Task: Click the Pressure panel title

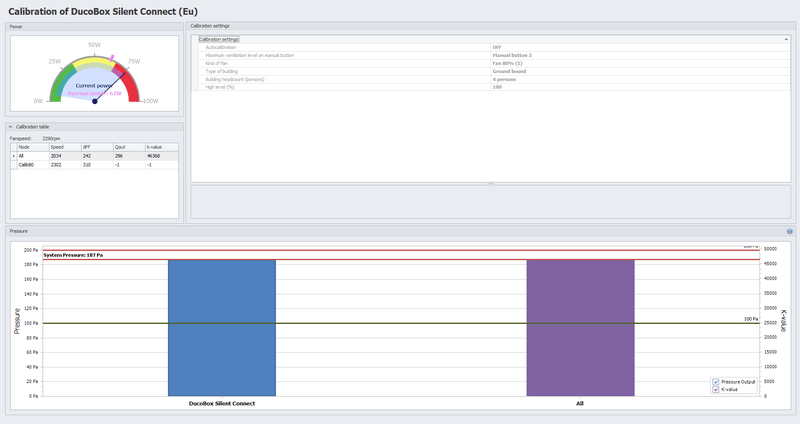Action: [18, 231]
